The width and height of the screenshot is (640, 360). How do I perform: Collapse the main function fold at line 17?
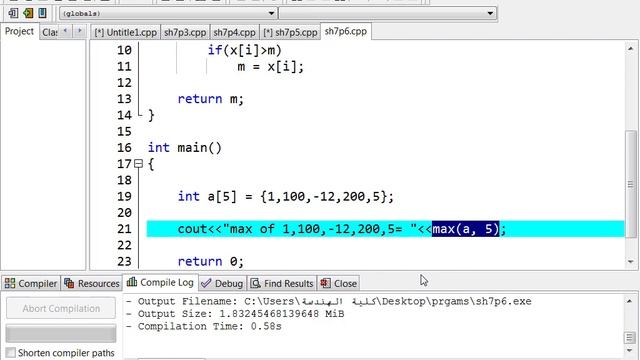pos(138,164)
